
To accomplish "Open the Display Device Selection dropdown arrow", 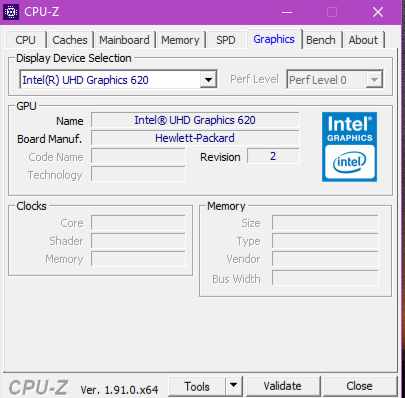I will (208, 80).
